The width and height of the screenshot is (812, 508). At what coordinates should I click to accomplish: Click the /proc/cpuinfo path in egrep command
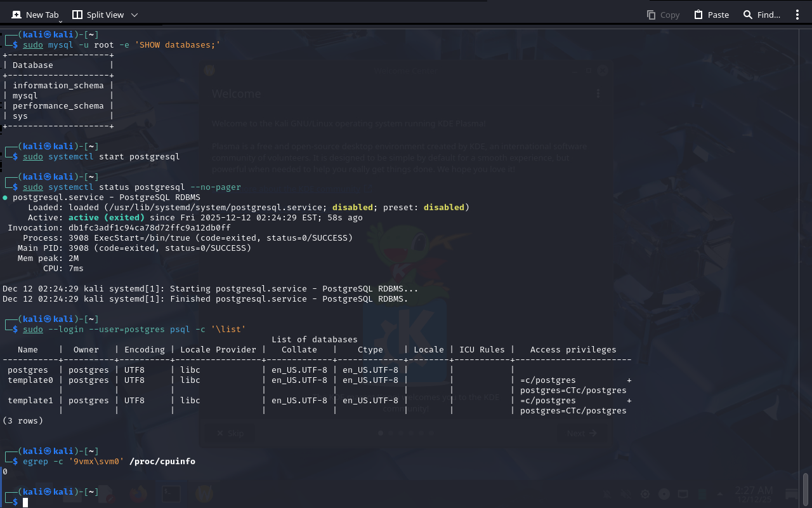click(x=162, y=462)
